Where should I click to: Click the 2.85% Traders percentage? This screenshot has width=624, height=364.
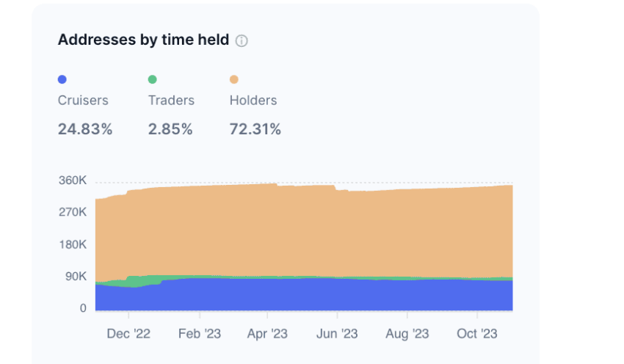(170, 129)
